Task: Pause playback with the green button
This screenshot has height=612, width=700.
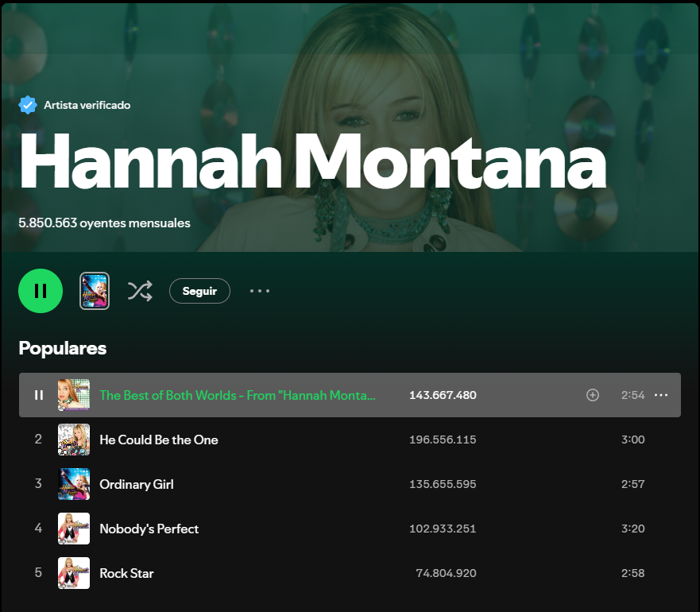Action: coord(41,291)
